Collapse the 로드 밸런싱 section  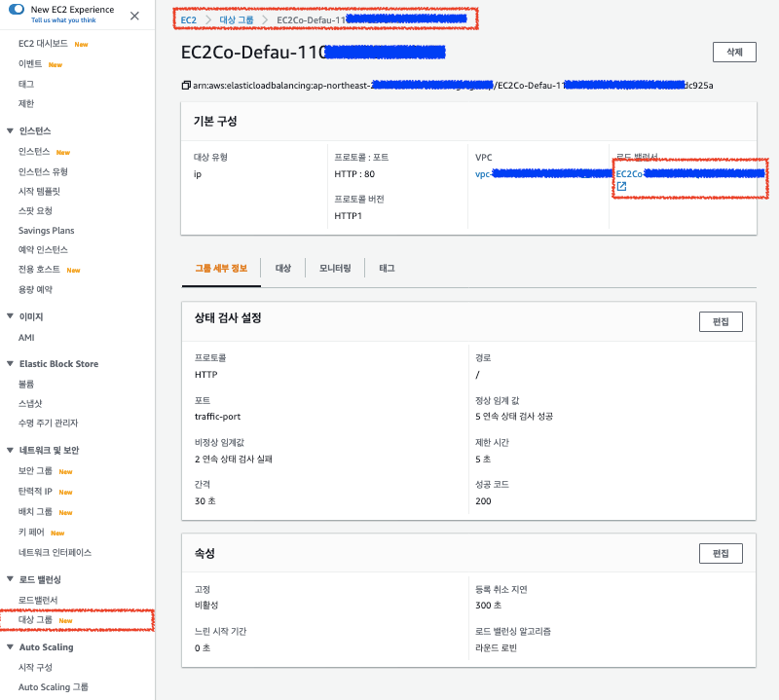pos(10,579)
